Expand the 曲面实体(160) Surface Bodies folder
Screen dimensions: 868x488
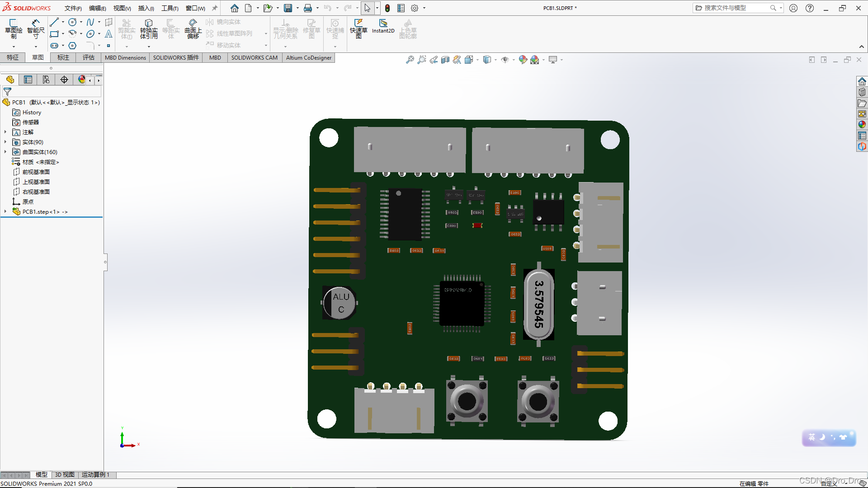[x=5, y=152]
